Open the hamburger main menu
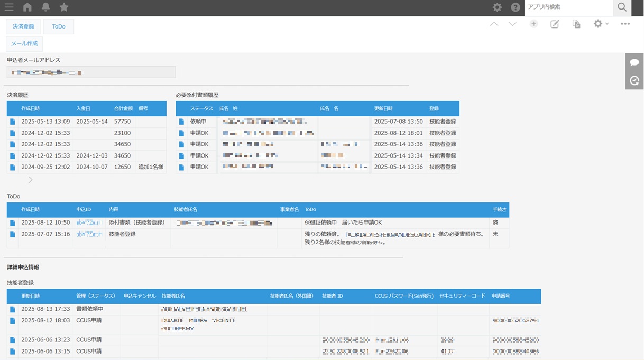 click(x=8, y=7)
